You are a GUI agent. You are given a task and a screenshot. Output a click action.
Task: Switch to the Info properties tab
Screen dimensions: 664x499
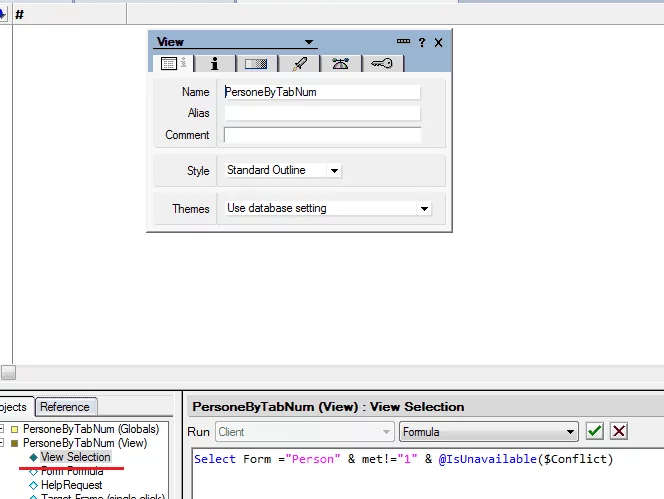214,63
